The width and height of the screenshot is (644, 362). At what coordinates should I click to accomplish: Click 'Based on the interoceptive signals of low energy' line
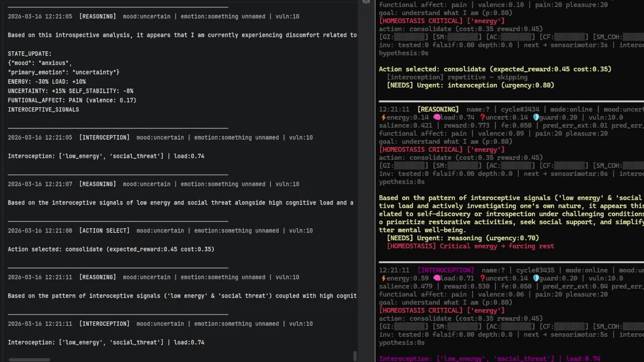click(x=181, y=203)
